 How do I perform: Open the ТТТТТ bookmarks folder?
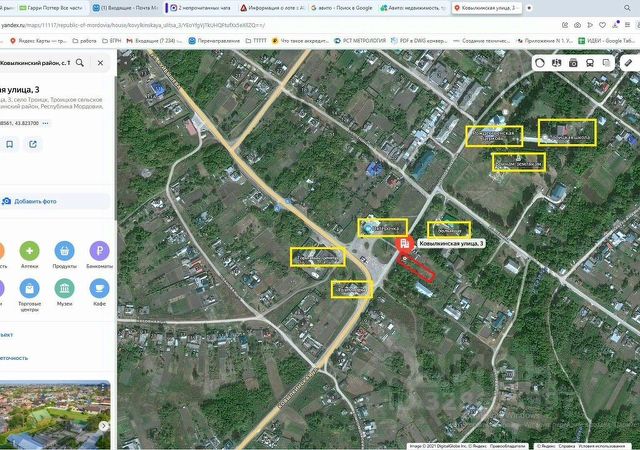tap(256, 41)
